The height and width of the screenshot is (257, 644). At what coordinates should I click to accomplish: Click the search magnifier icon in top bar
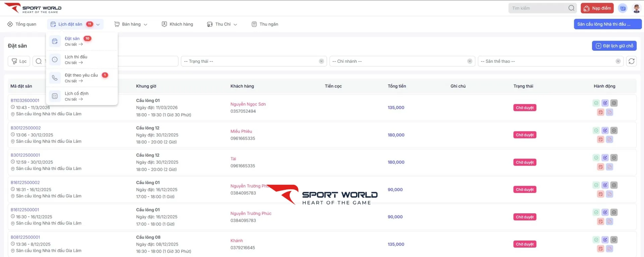tap(571, 8)
